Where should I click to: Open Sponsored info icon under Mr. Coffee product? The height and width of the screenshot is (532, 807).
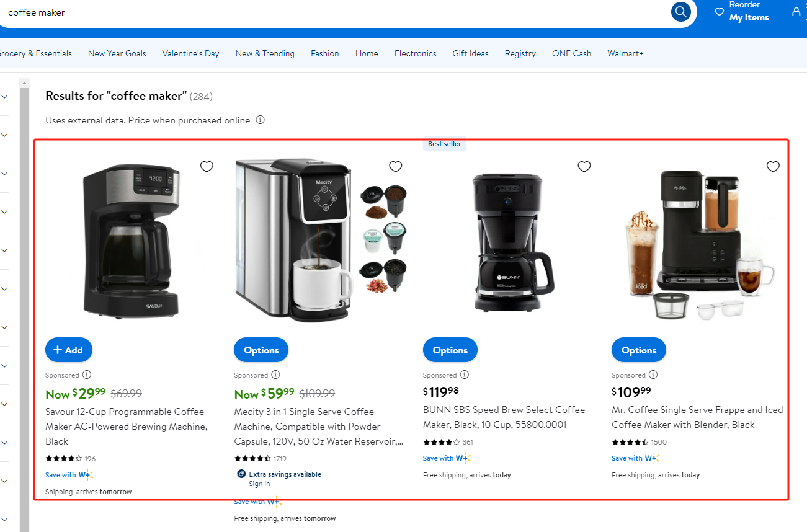point(653,375)
